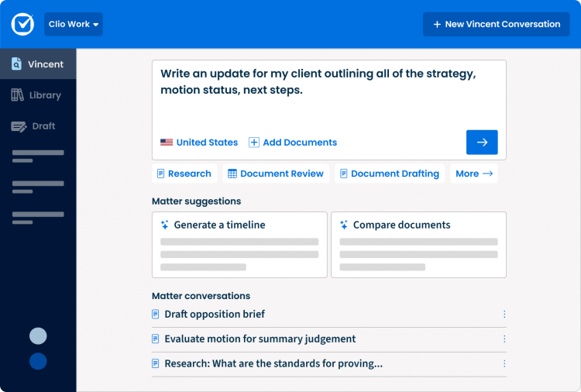Viewport: 581px width, 392px height.
Task: Select the Research option
Action: 184,174
